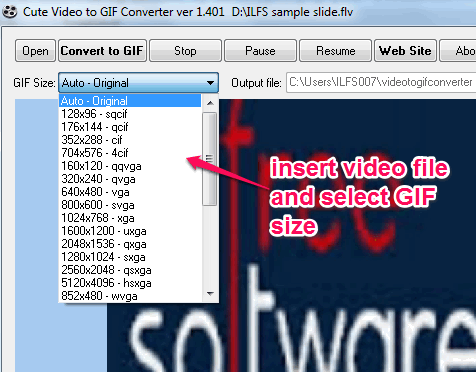Choose 1600x1200 - uxga size
Image resolution: width=476 pixels, height=372 pixels.
point(130,231)
